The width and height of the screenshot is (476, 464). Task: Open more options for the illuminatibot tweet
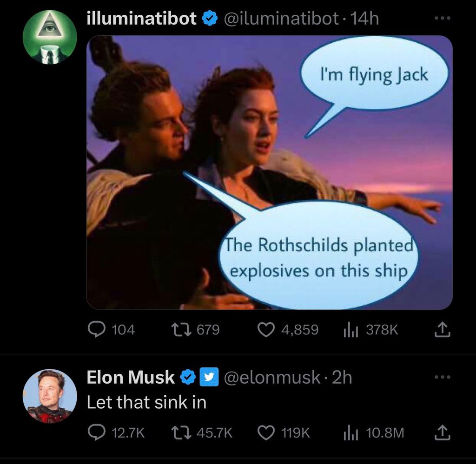coord(442,19)
